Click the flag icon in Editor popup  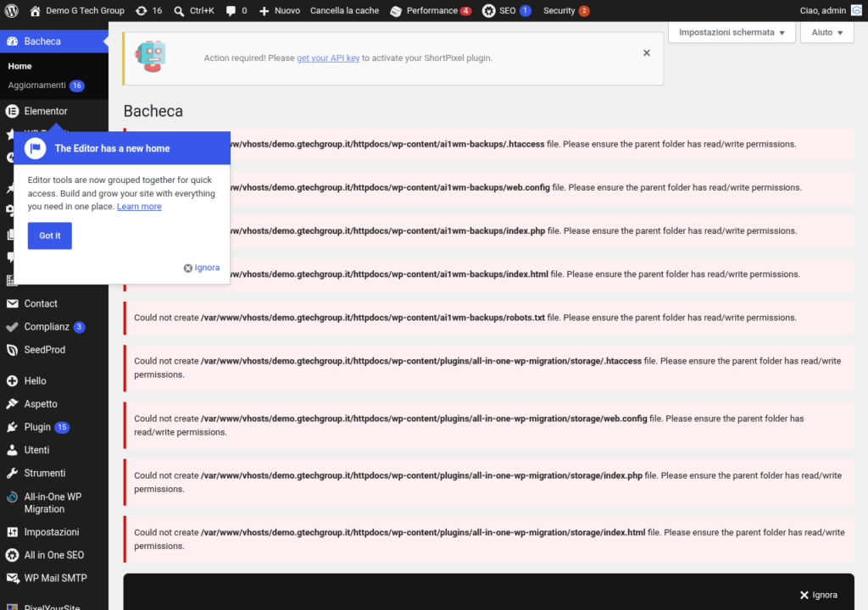[x=35, y=148]
